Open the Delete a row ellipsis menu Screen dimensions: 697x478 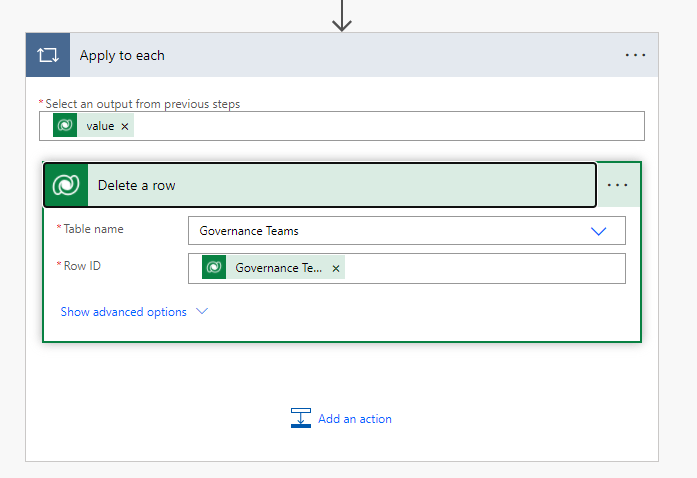pos(618,185)
